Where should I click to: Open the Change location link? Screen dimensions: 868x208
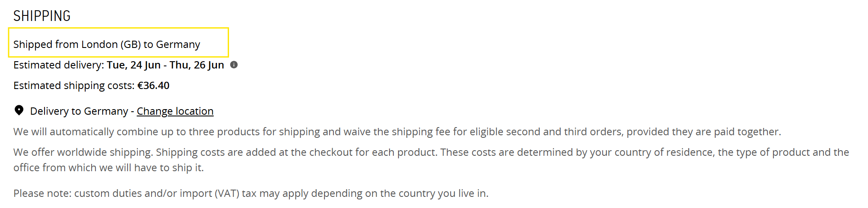[x=175, y=111]
